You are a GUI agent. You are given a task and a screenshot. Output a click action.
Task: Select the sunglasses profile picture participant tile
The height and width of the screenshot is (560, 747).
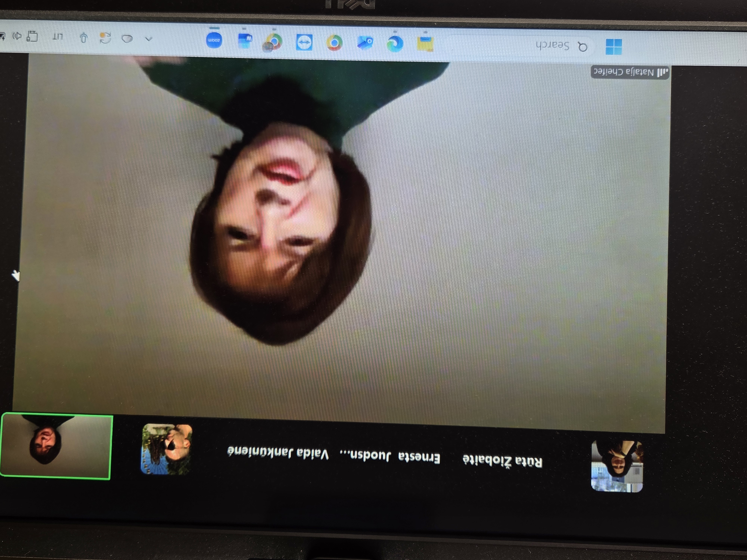167,449
